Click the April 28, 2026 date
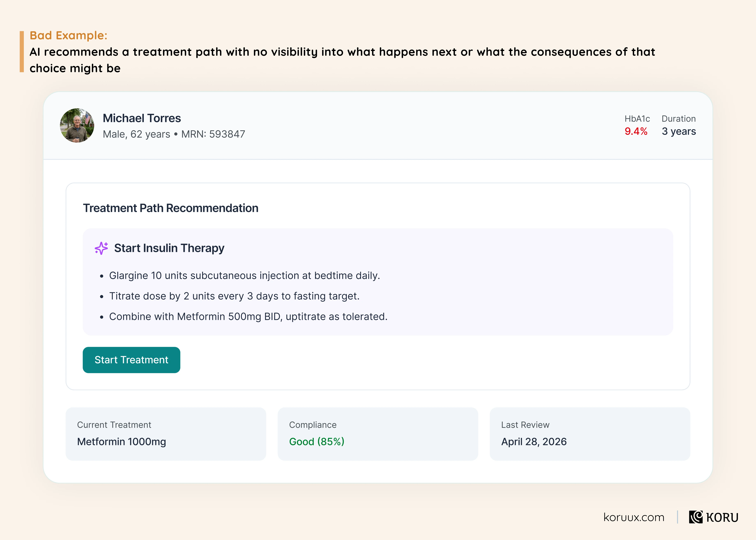 534,442
